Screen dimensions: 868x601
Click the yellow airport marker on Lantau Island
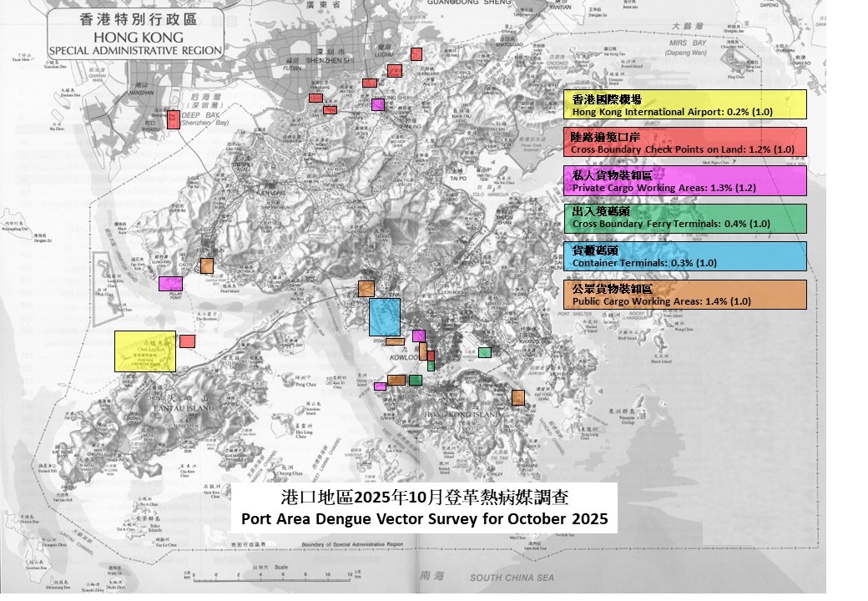point(145,351)
